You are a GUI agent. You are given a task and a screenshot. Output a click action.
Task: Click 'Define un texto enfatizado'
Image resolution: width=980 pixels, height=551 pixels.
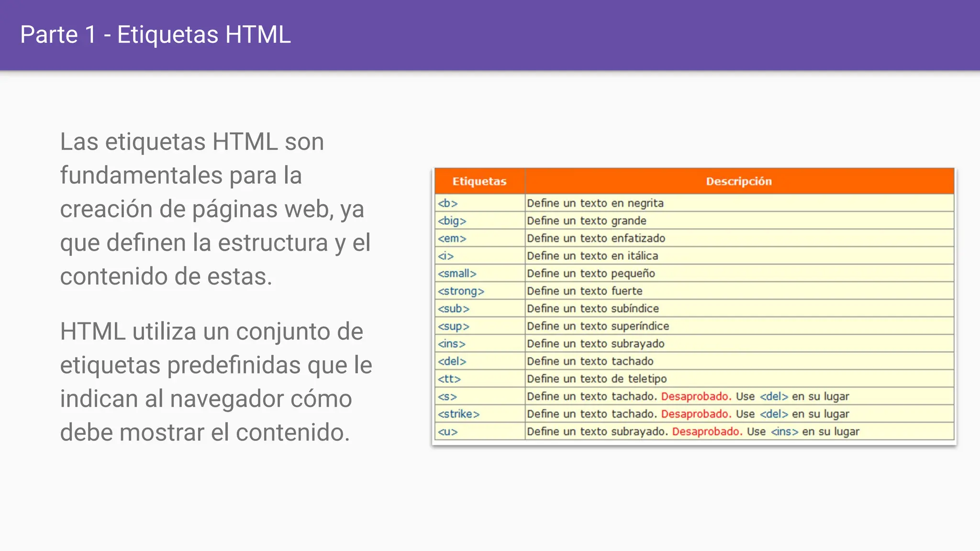(x=596, y=238)
